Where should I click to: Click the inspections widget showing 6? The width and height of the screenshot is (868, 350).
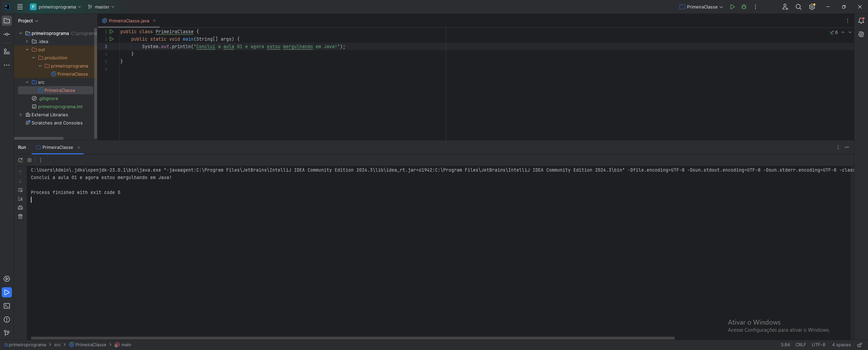point(834,33)
